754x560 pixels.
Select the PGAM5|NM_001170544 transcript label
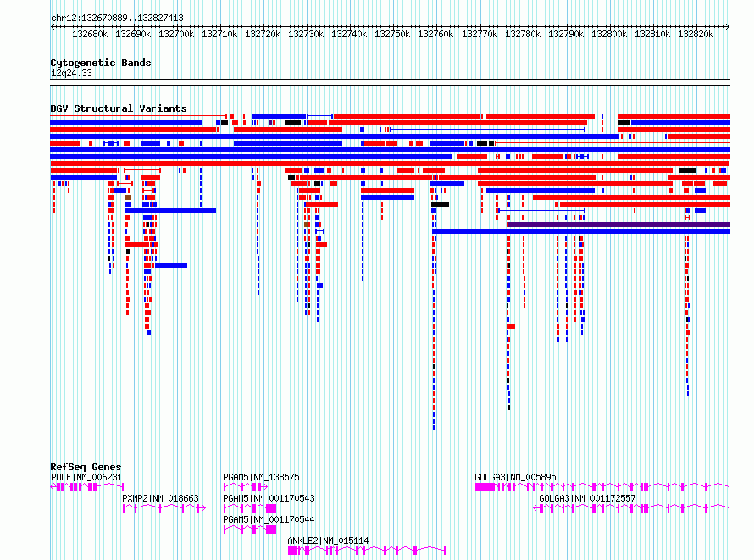point(269,519)
